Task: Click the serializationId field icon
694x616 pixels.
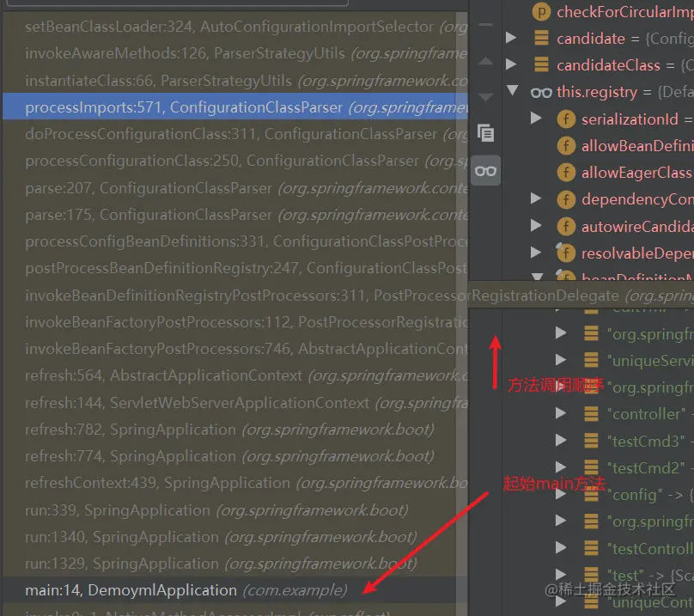Action: pyautogui.click(x=566, y=119)
